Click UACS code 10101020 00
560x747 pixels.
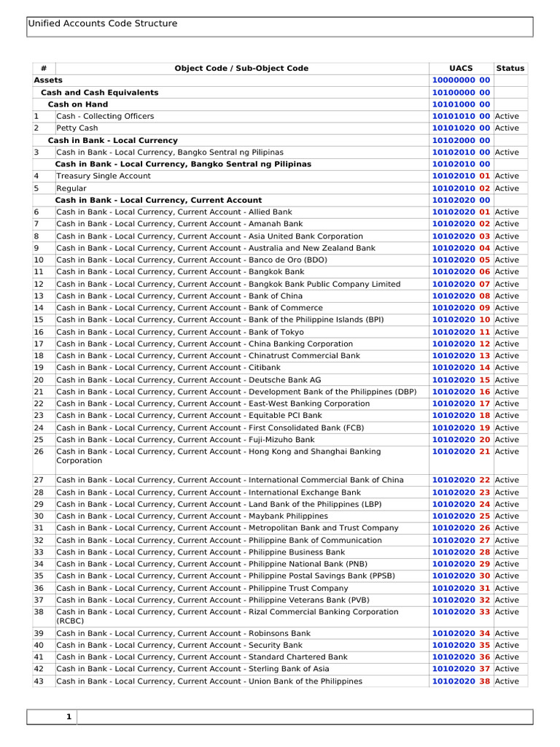pyautogui.click(x=461, y=128)
